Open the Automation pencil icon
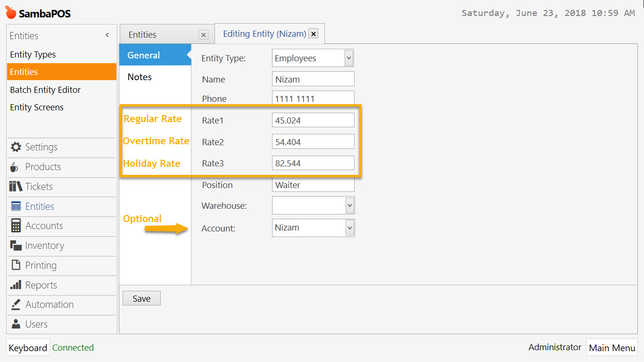 tap(17, 304)
